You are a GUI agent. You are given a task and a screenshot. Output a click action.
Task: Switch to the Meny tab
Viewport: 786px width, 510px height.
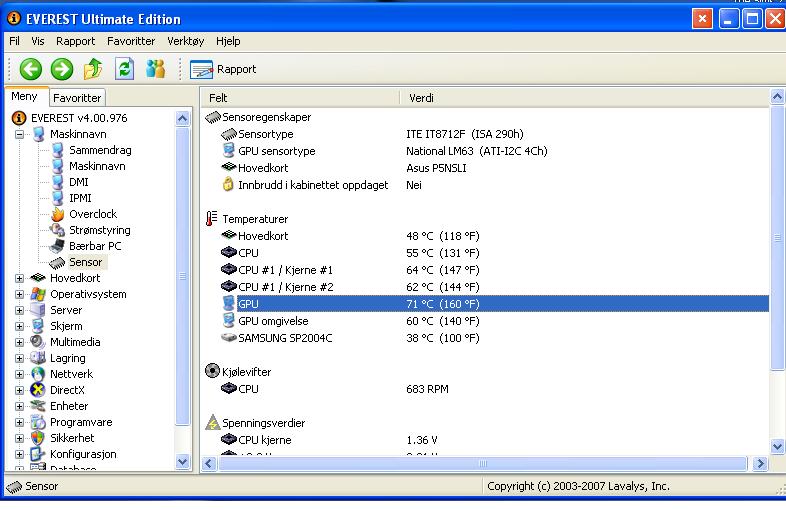tap(25, 96)
